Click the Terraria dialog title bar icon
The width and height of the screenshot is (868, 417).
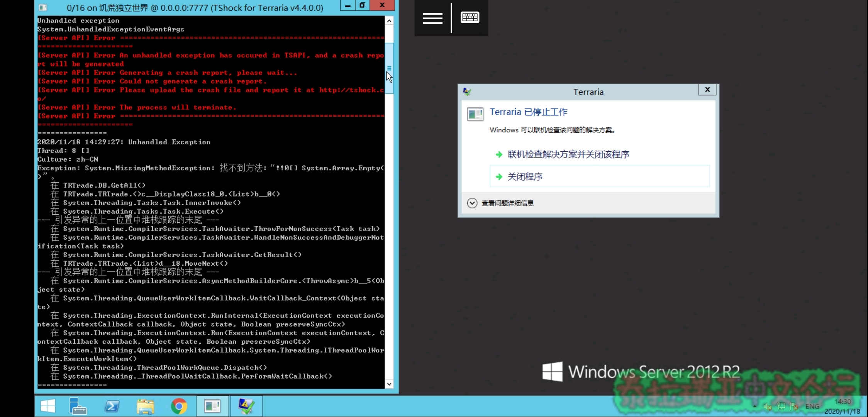[x=467, y=92]
